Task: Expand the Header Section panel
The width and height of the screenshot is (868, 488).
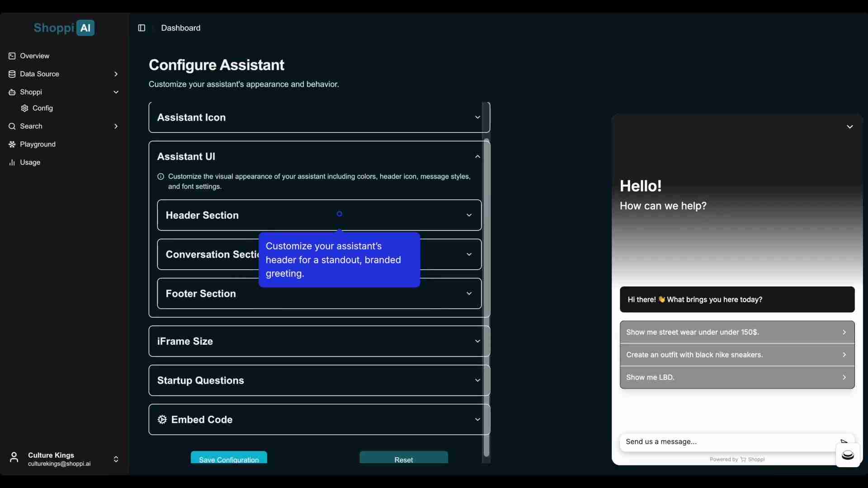Action: pyautogui.click(x=469, y=216)
